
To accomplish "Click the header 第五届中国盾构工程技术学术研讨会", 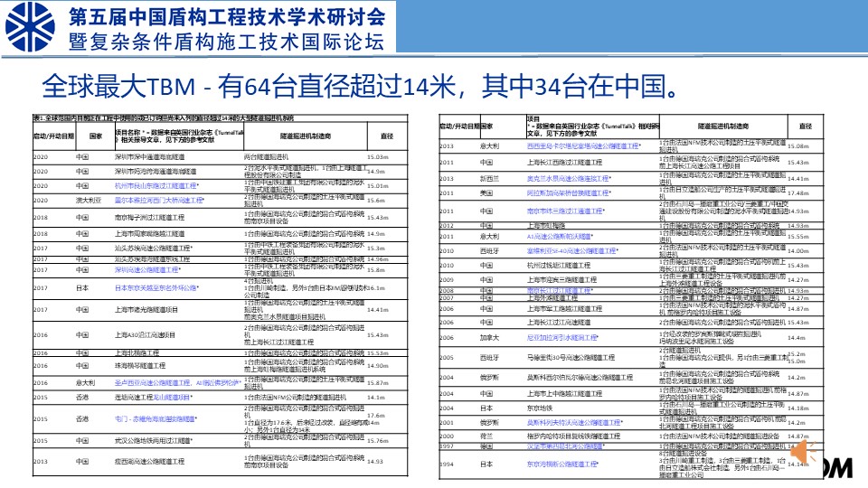I will pyautogui.click(x=227, y=16).
